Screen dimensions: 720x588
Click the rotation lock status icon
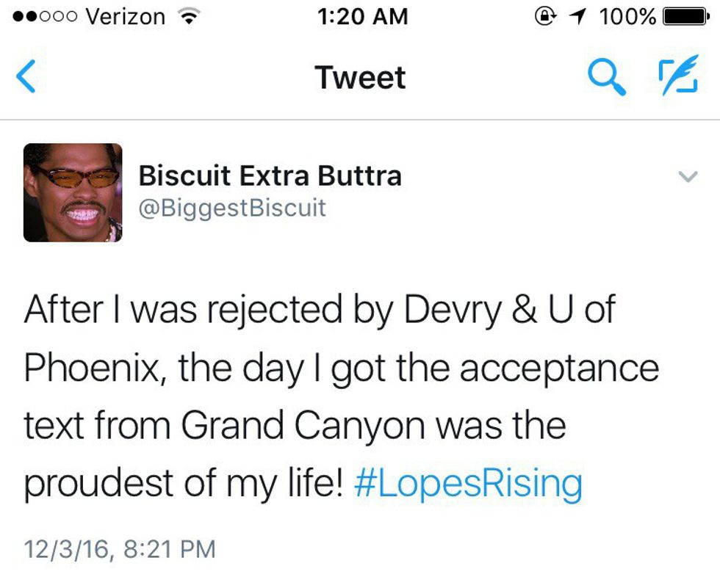coord(546,16)
